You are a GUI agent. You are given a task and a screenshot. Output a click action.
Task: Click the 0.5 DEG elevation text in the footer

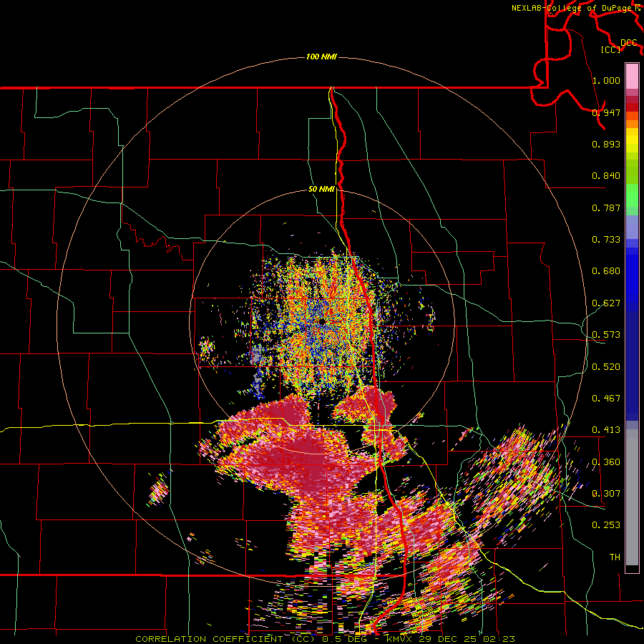345,639
